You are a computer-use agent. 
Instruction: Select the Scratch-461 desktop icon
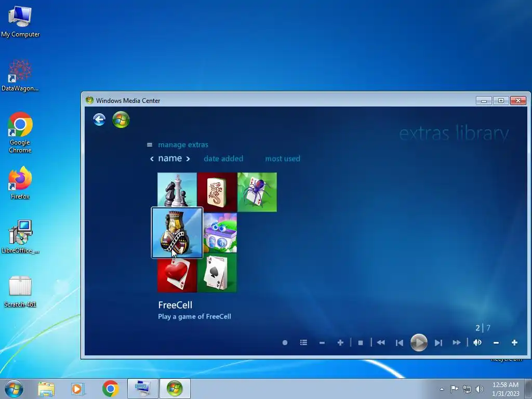[20, 291]
